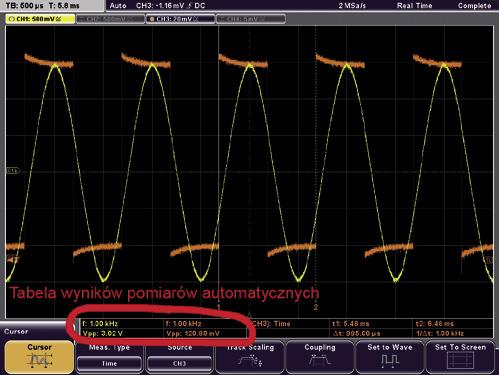The image size is (499, 375).
Task: Open the Meas. Type selector showing Time
Action: (x=109, y=363)
